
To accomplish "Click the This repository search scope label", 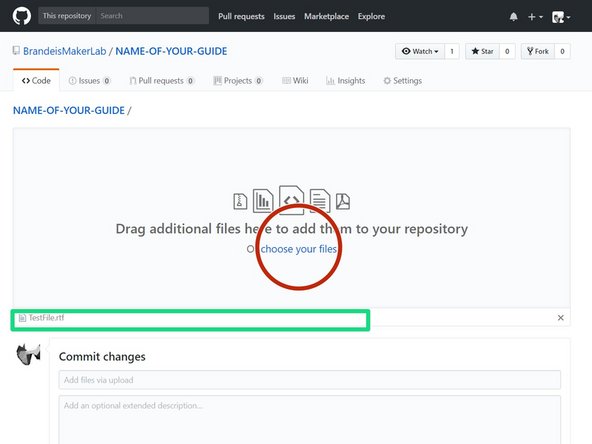I will tap(67, 16).
